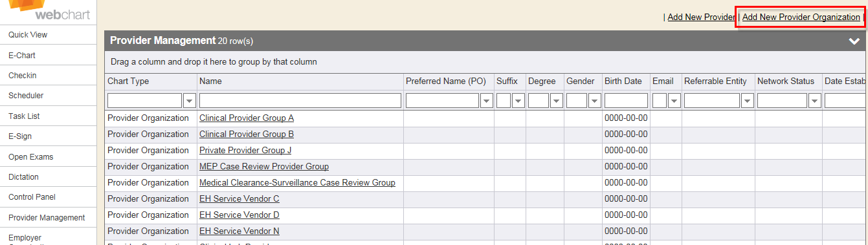The width and height of the screenshot is (868, 245).
Task: Open the Chart Type filter dropdown
Action: 190,100
